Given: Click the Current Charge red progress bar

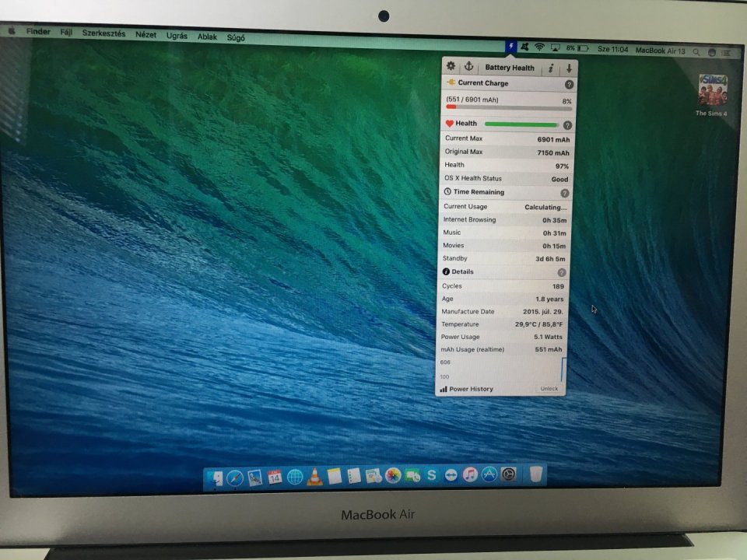Looking at the screenshot, I should tap(509, 107).
